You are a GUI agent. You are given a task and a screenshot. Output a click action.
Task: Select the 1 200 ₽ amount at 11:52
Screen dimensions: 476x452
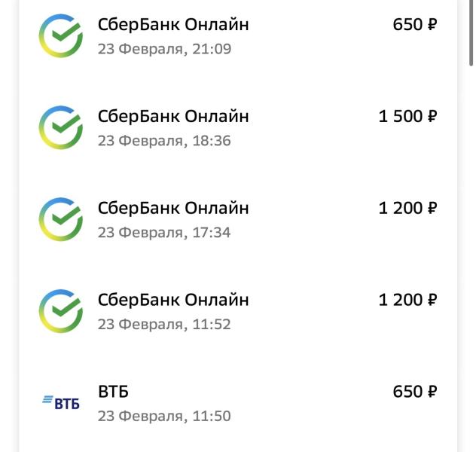pos(408,300)
